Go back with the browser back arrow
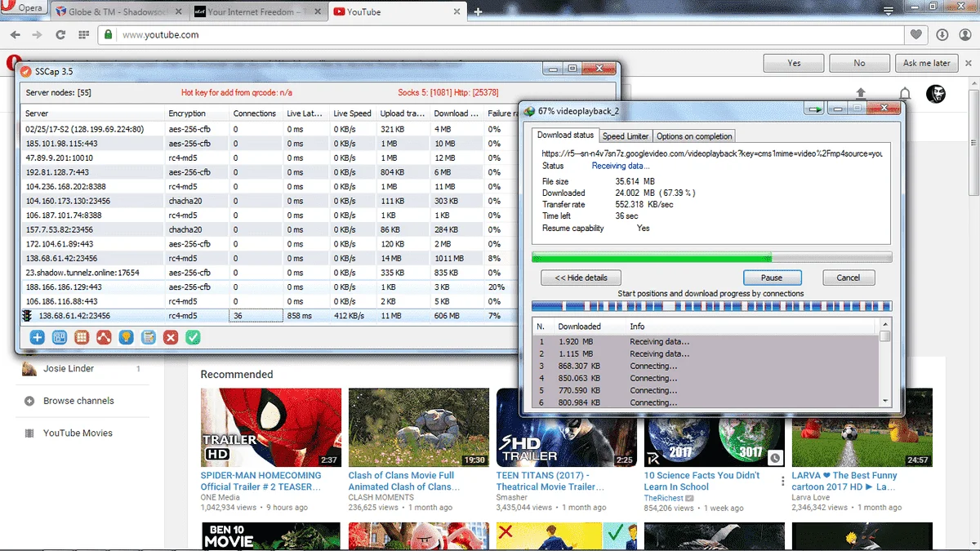The image size is (980, 551). [x=16, y=35]
